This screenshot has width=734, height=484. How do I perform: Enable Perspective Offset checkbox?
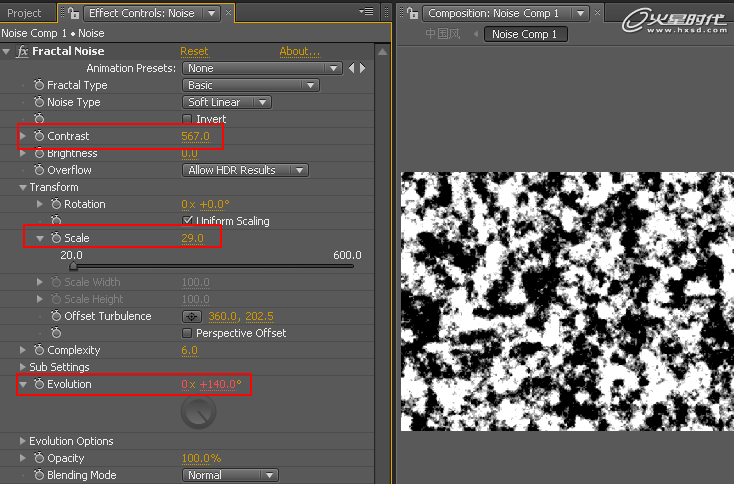coord(187,333)
